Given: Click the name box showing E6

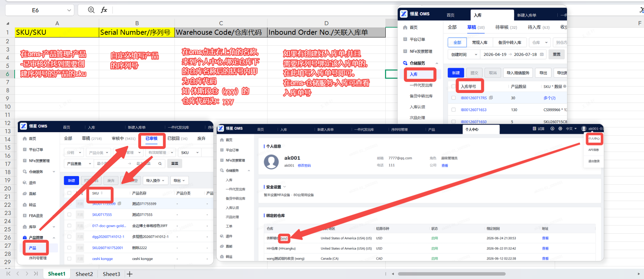Looking at the screenshot, I should [x=35, y=10].
